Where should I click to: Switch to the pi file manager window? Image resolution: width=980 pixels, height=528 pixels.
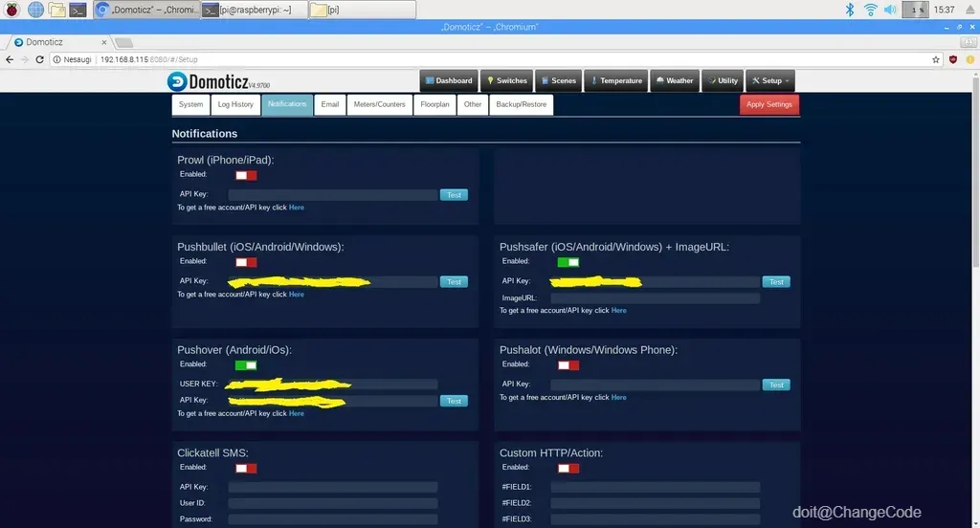click(362, 10)
